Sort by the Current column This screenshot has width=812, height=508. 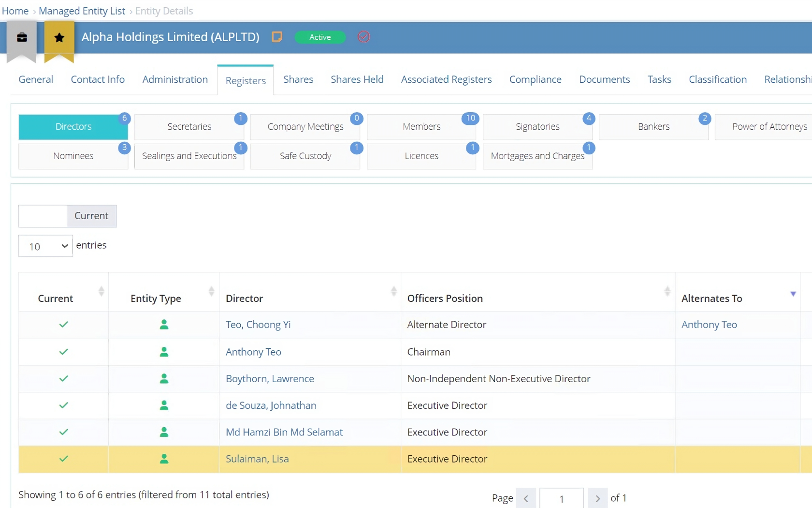click(x=101, y=291)
